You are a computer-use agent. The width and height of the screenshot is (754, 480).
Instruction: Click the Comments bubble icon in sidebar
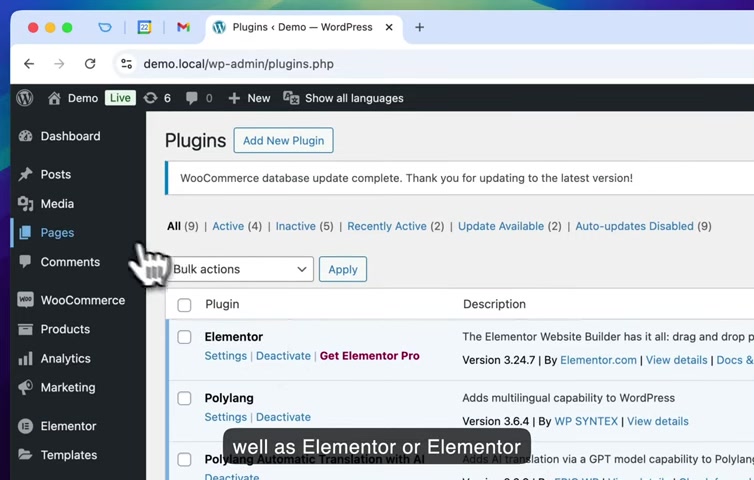point(25,262)
